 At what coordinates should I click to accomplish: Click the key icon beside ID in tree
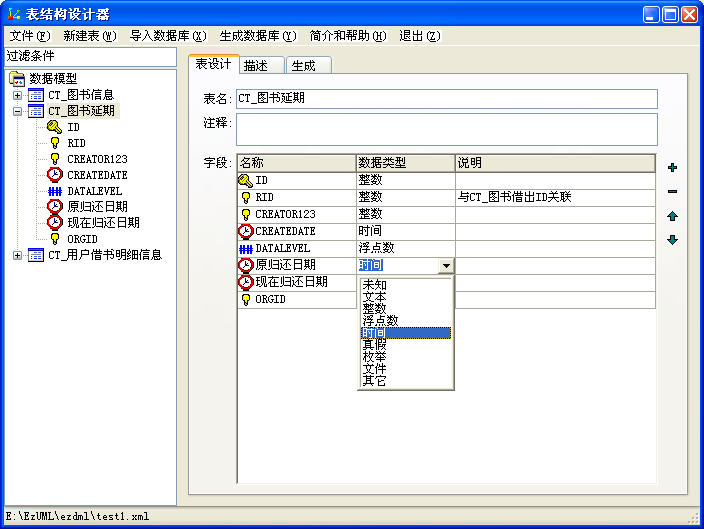pos(54,127)
